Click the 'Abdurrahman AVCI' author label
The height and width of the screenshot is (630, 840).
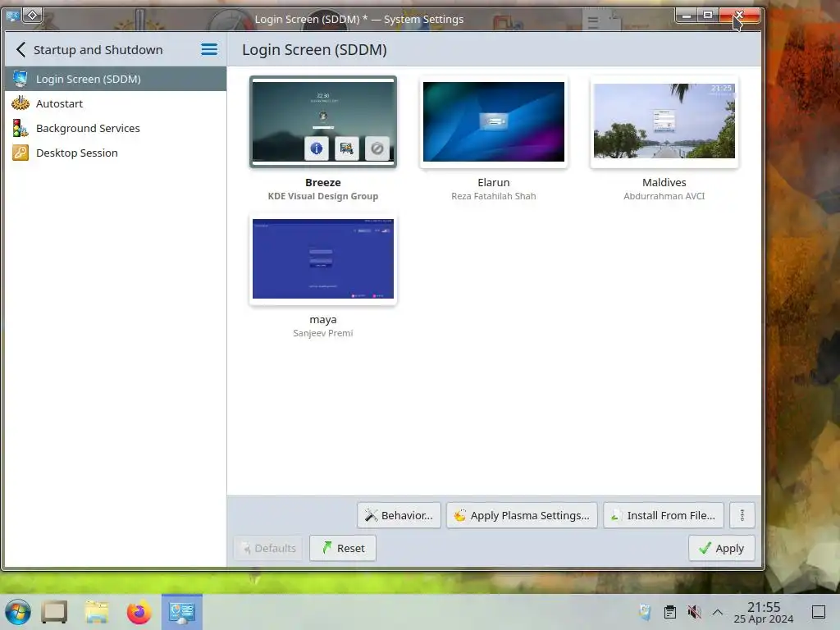pos(664,196)
